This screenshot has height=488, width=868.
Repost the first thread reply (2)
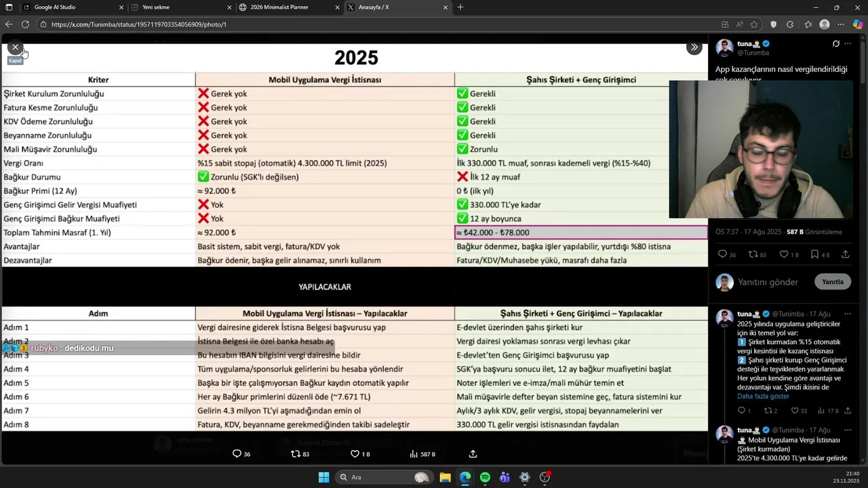770,411
